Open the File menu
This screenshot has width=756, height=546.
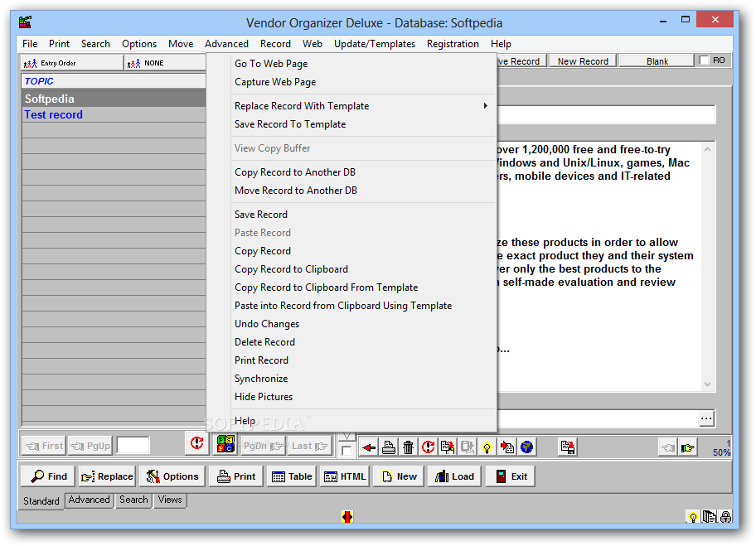(30, 44)
